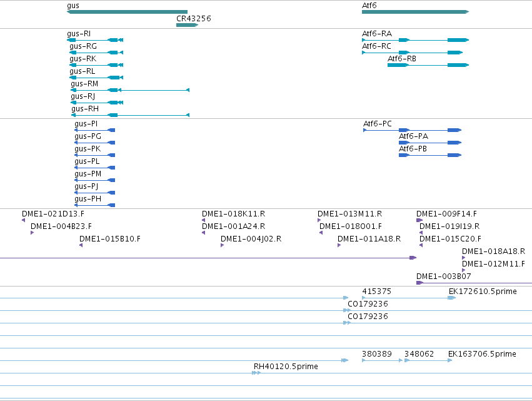Select the DME1-018K11.R marker
The image size is (532, 401).
204,220
